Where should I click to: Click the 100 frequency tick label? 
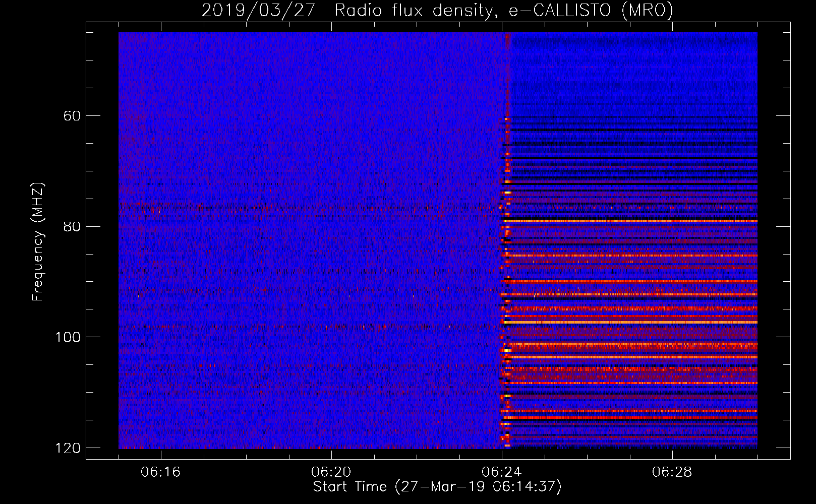tap(68, 337)
